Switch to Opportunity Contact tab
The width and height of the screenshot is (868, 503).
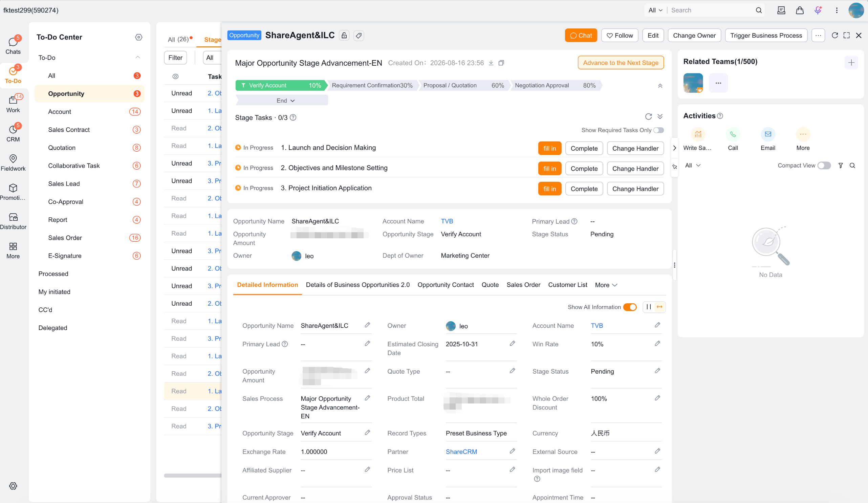coord(446,285)
